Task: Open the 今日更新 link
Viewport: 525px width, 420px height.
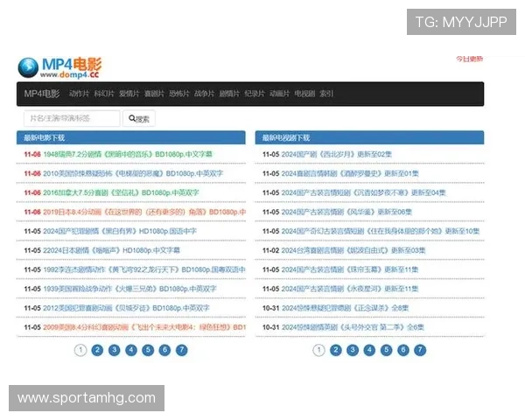Action: point(469,59)
